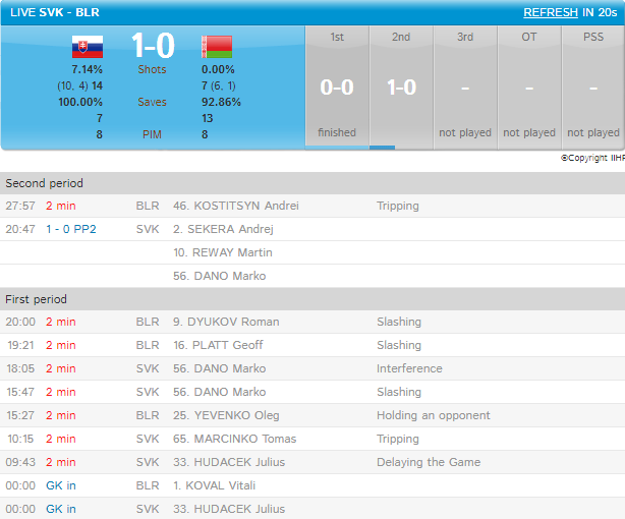
Task: Click the GK in label for BLR
Action: click(61, 486)
